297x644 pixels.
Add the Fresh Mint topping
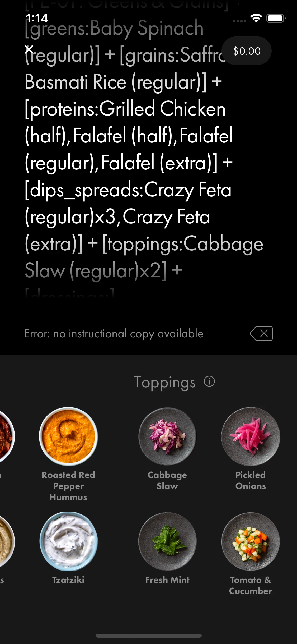[x=167, y=541]
